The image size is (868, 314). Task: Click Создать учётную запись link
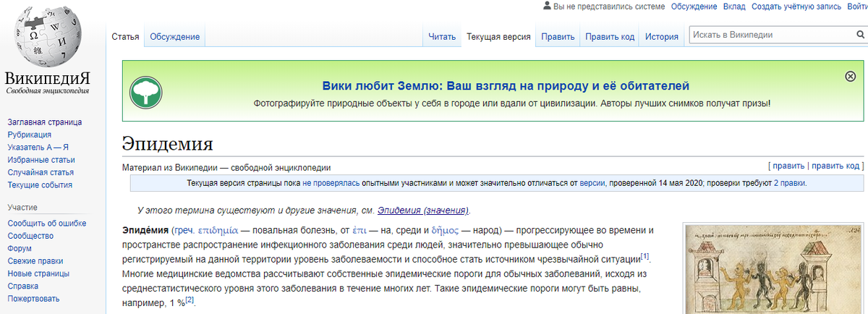796,7
